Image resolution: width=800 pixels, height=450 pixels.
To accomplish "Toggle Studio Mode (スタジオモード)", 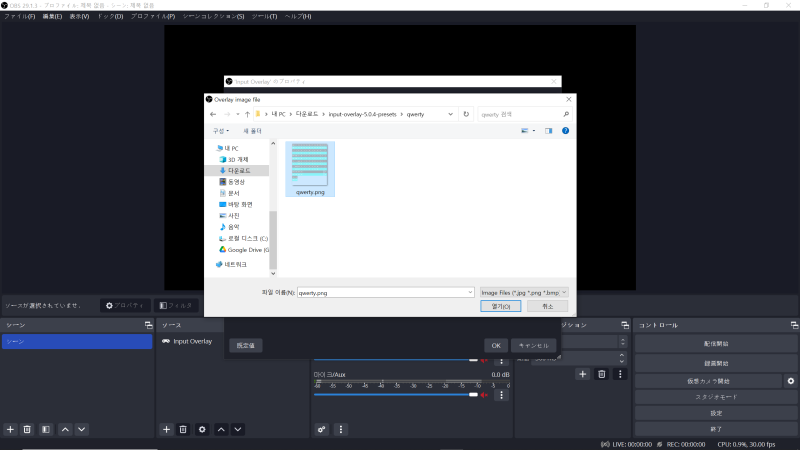I will pyautogui.click(x=715, y=397).
